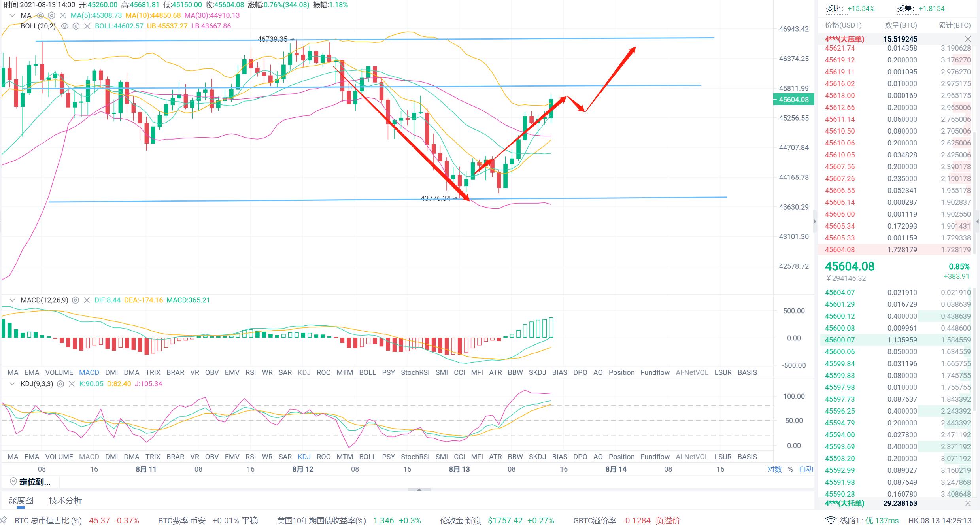The image size is (980, 527).
Task: Close the KDJ indicator panel
Action: click(x=72, y=384)
